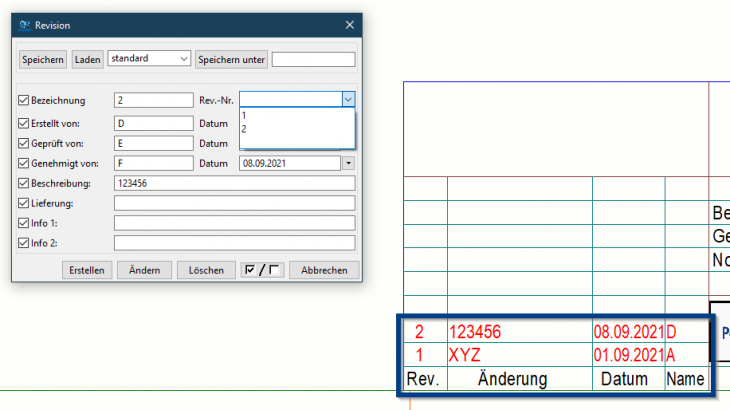
Task: Click revision table cell 123456
Action: tap(475, 332)
